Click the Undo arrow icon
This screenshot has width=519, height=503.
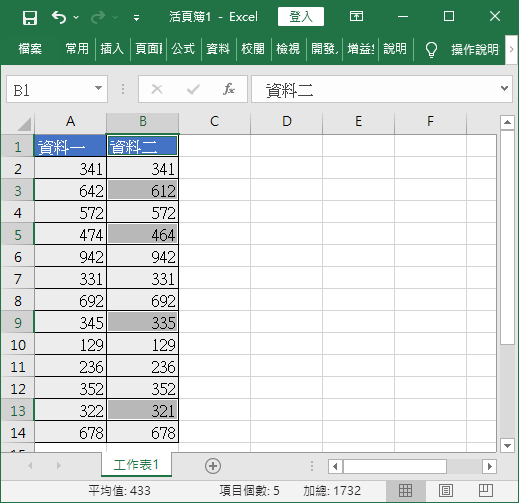pyautogui.click(x=59, y=17)
